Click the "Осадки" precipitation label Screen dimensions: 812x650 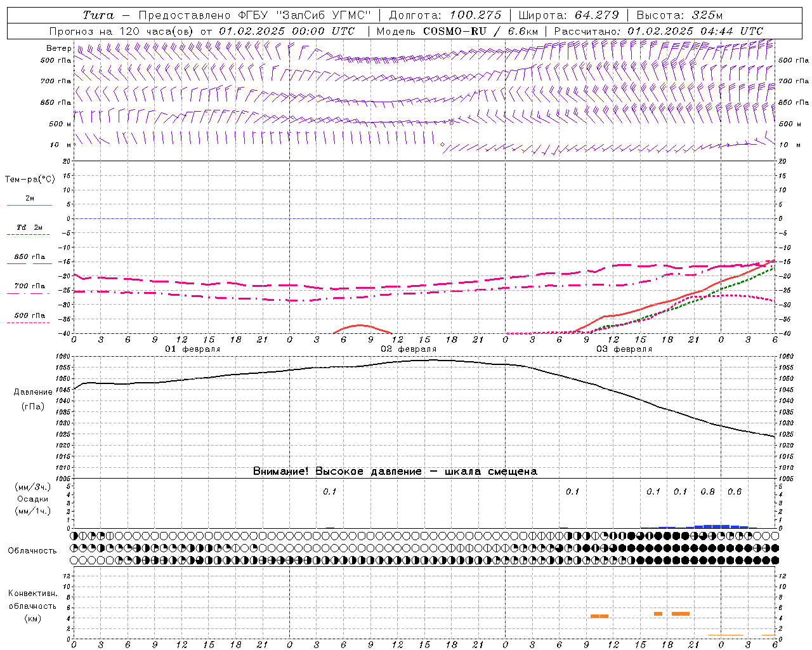[x=33, y=499]
